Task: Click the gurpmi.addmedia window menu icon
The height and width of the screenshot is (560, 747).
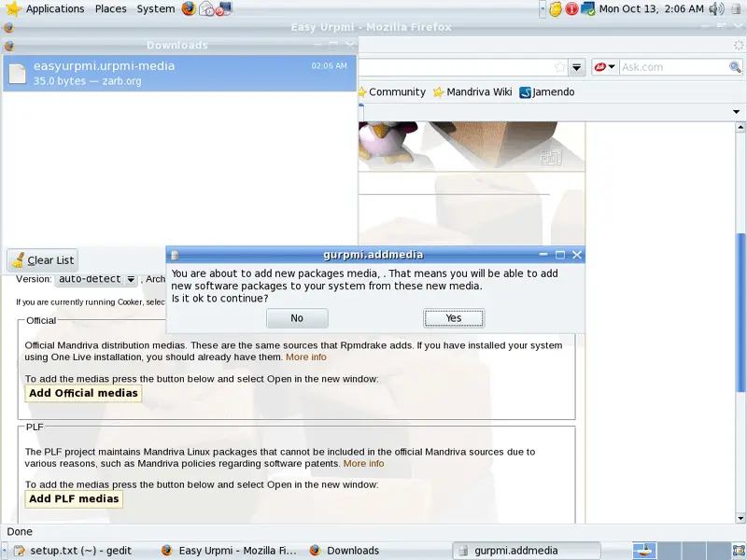Action: [x=175, y=255]
